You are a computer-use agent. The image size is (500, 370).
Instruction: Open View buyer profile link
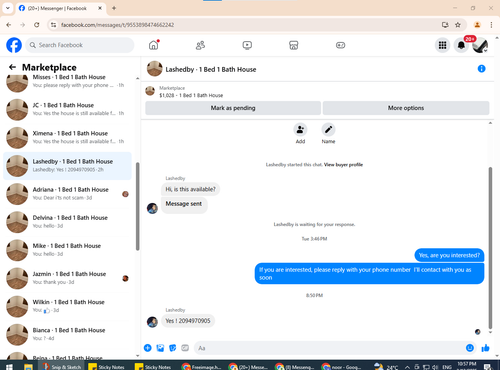(x=343, y=165)
